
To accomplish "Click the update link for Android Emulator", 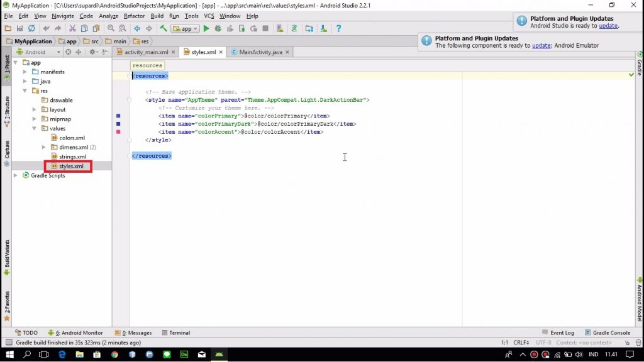I will tap(541, 45).
